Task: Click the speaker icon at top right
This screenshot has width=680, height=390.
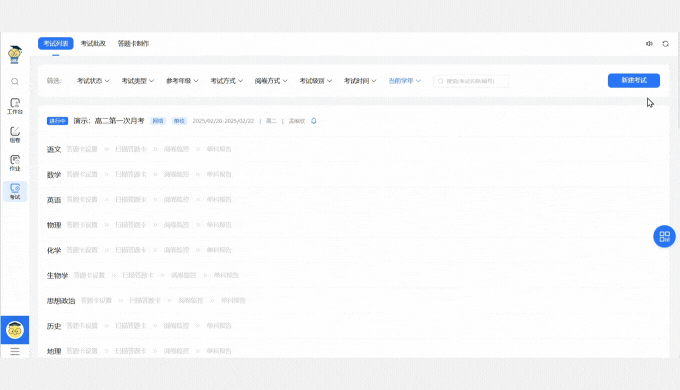Action: [x=649, y=43]
